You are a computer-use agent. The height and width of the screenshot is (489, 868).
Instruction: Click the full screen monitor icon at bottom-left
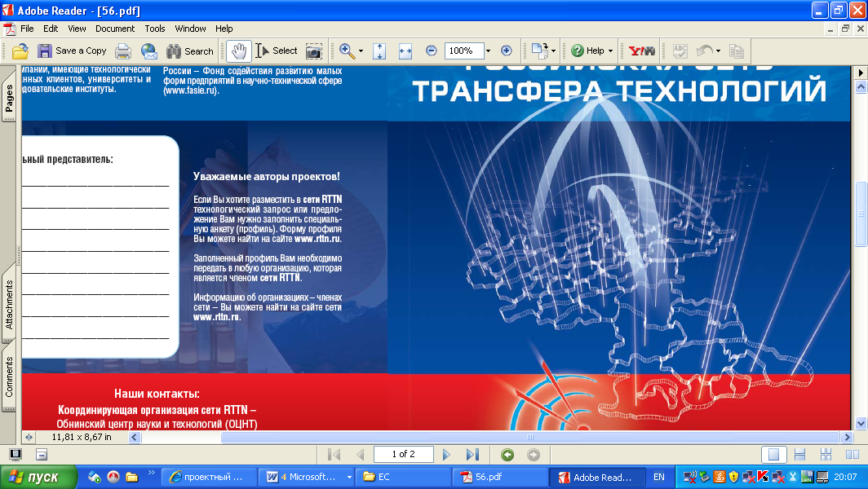pyautogui.click(x=15, y=455)
